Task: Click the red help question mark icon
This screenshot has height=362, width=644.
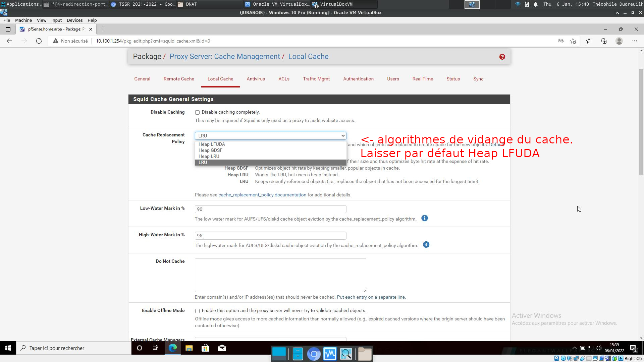Action: coord(502,57)
